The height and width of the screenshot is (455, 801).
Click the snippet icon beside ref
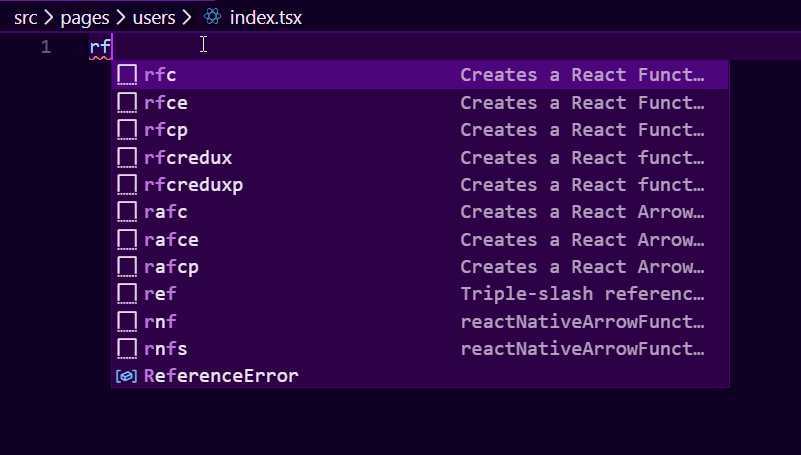[x=127, y=294]
